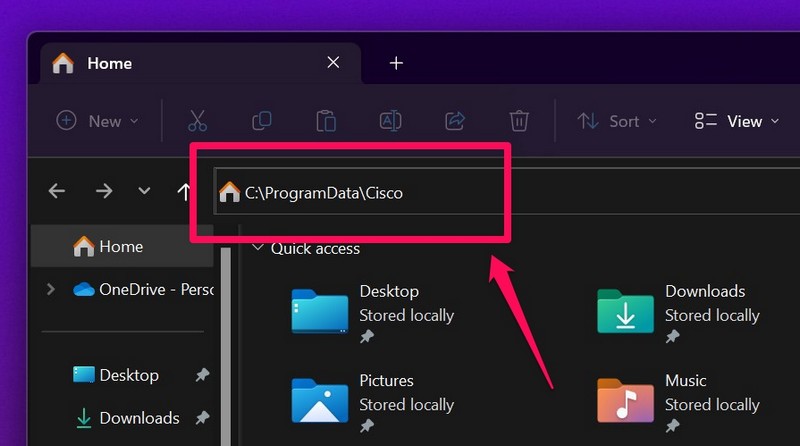Click the Share icon in toolbar
The height and width of the screenshot is (446, 800).
click(x=455, y=121)
